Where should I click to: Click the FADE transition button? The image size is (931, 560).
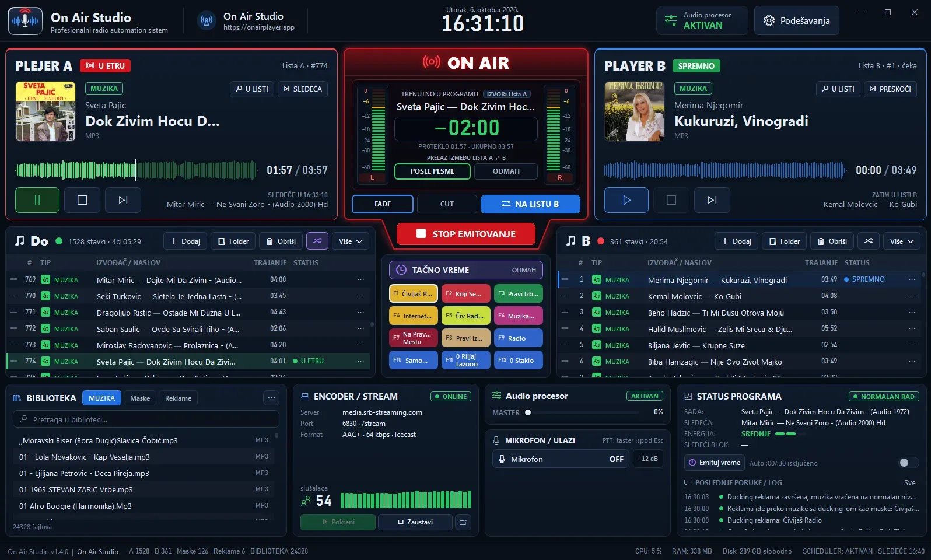tap(383, 204)
